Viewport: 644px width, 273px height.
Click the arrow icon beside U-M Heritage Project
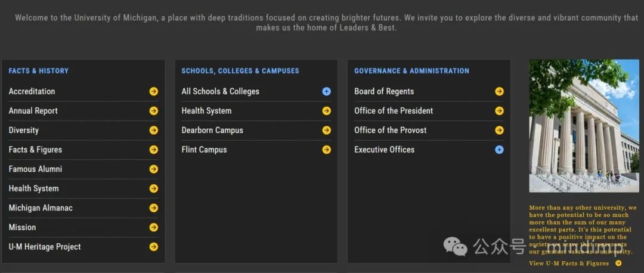[154, 247]
